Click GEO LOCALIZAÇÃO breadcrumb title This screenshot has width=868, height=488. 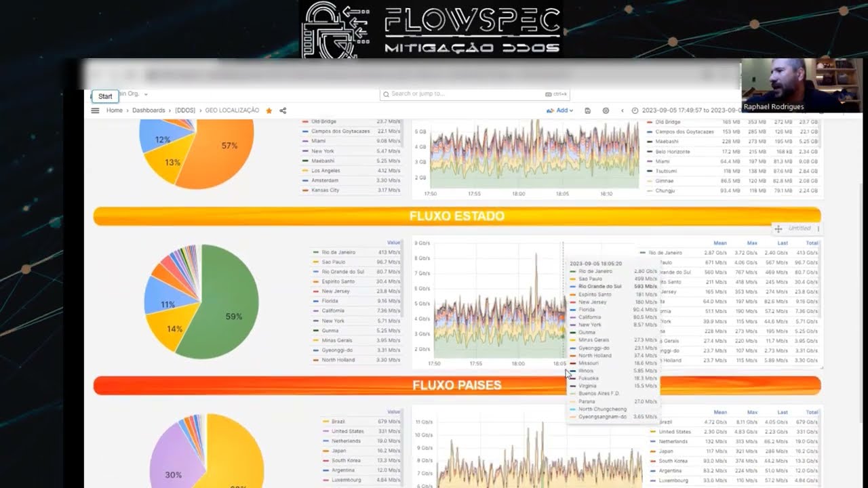[x=232, y=110]
